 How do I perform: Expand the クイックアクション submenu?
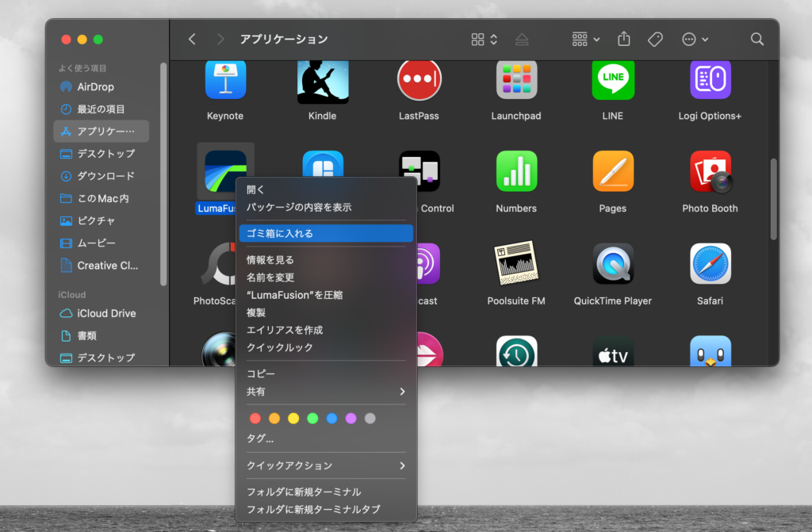[326, 465]
